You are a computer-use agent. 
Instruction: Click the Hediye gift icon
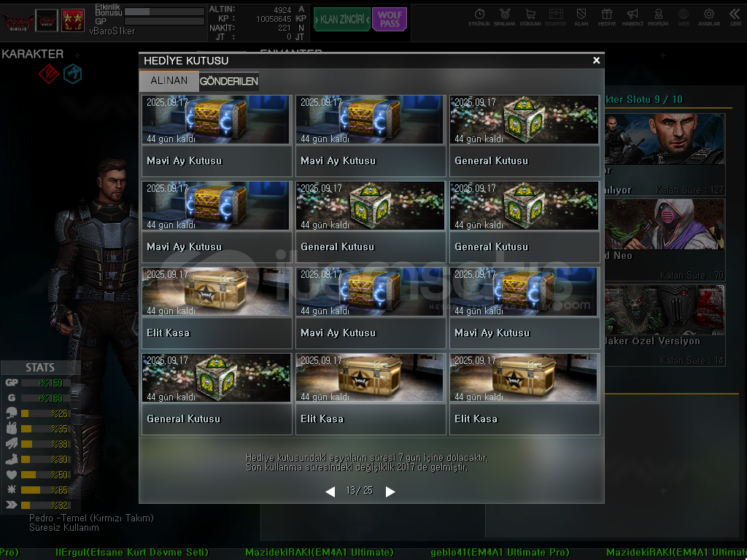607,15
